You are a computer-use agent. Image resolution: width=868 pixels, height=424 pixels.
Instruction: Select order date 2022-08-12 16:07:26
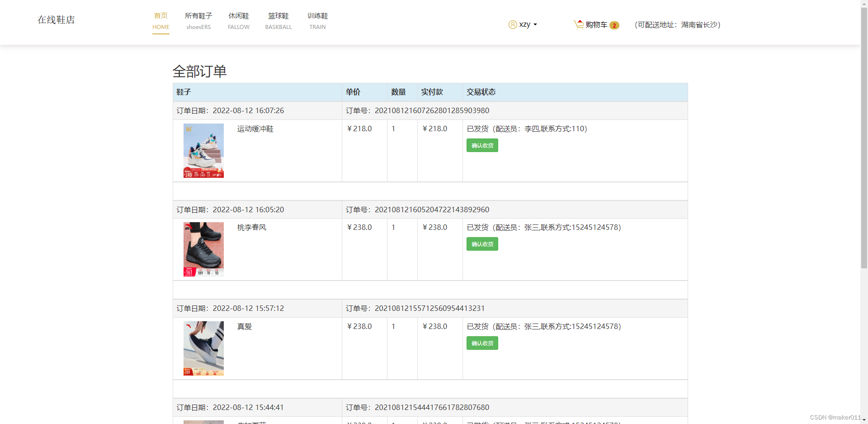click(x=248, y=110)
